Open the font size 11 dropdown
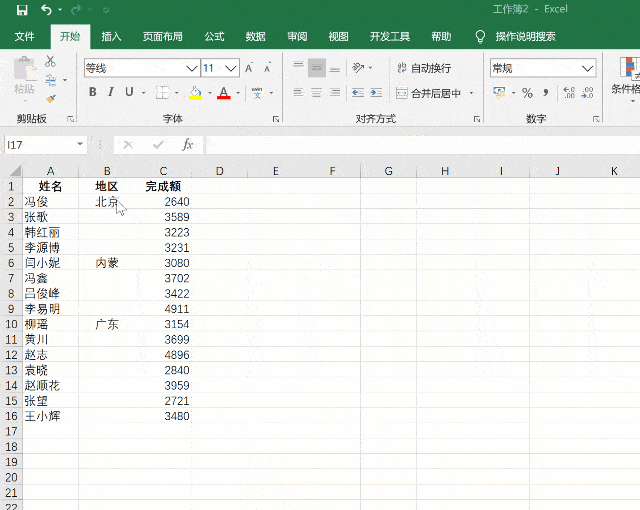Viewport: 640px width, 510px height. (x=231, y=69)
